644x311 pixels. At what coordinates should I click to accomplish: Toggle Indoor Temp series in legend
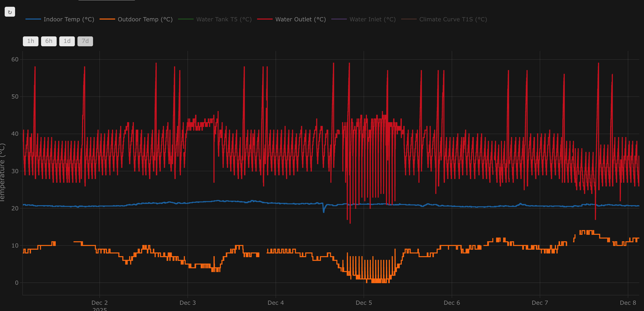click(x=69, y=19)
